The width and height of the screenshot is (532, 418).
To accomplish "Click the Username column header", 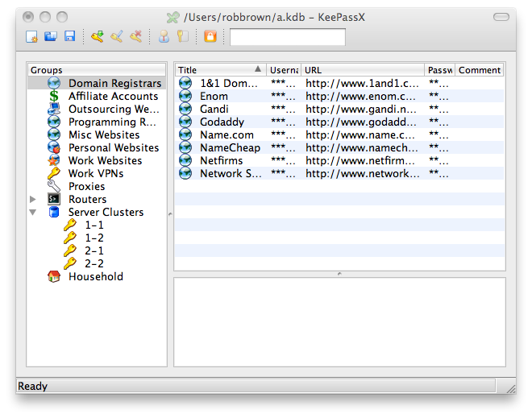I will (284, 70).
